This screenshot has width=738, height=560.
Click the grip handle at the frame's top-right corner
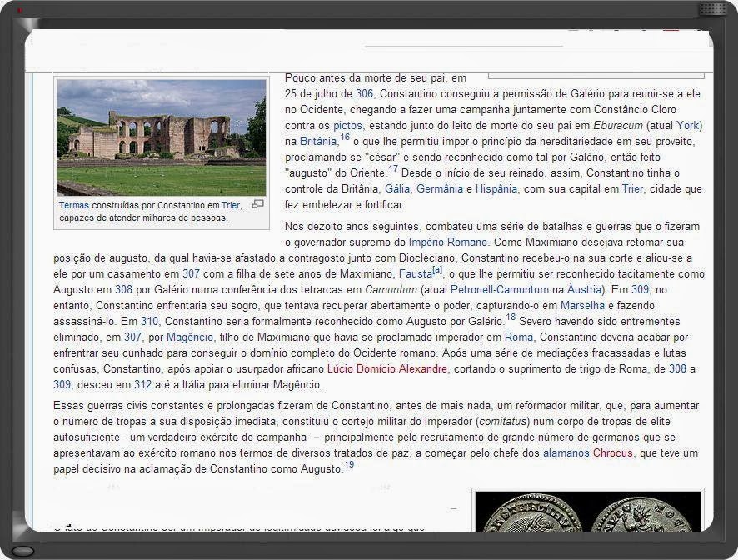[712, 9]
